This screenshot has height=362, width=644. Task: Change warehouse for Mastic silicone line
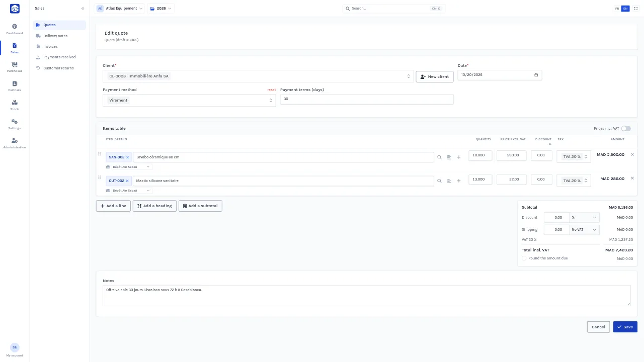click(x=128, y=191)
